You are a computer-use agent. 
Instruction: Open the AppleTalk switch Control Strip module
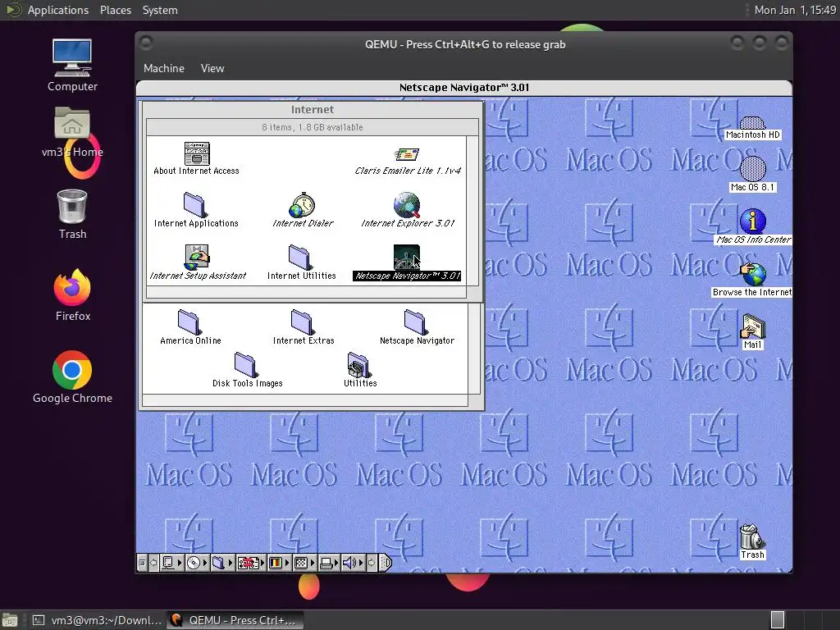coord(171,563)
